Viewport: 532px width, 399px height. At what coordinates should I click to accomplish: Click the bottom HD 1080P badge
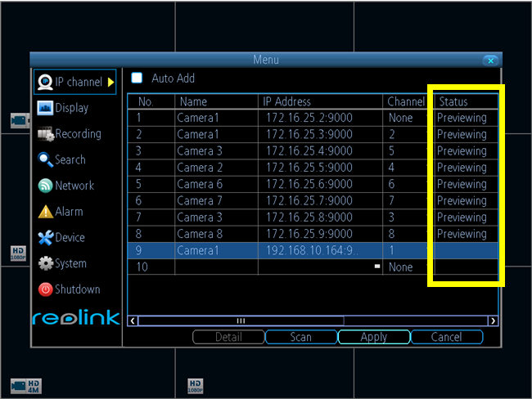tap(195, 386)
